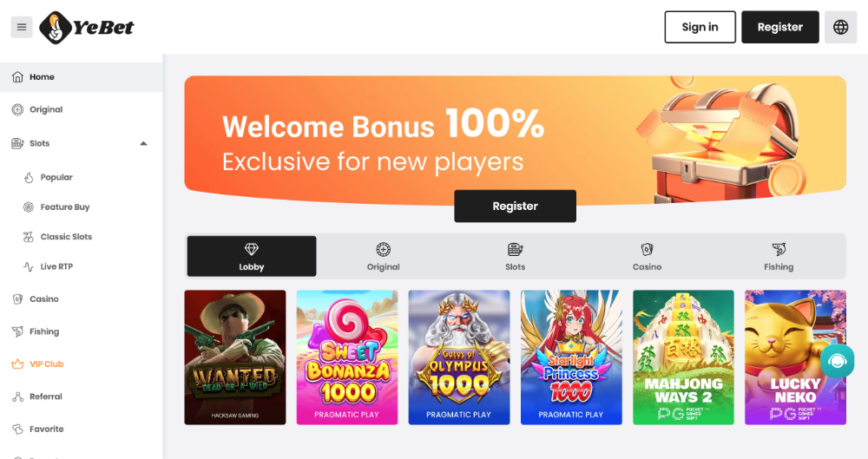The width and height of the screenshot is (868, 459).
Task: Open the language globe selector
Action: tap(840, 27)
